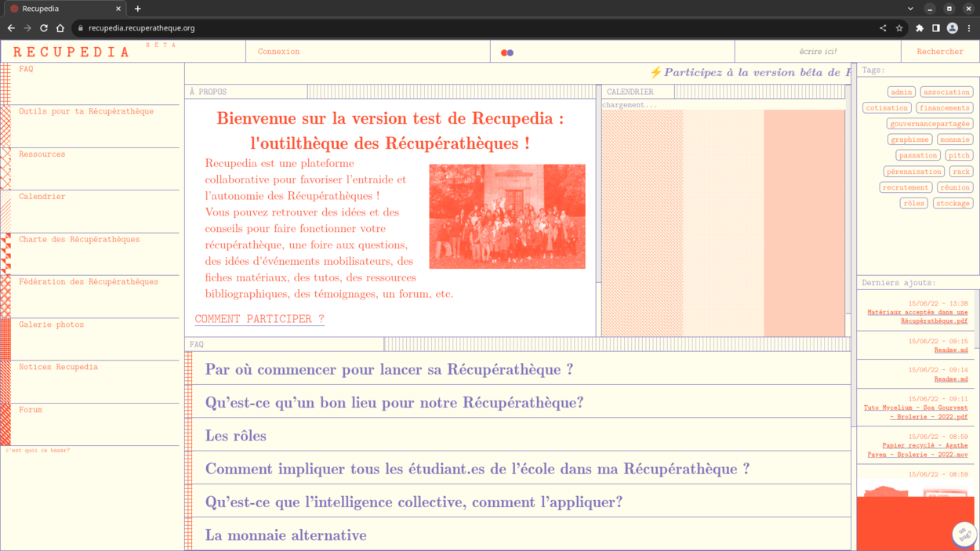
Task: Open Chrome three-dot menu
Action: pyautogui.click(x=969, y=28)
